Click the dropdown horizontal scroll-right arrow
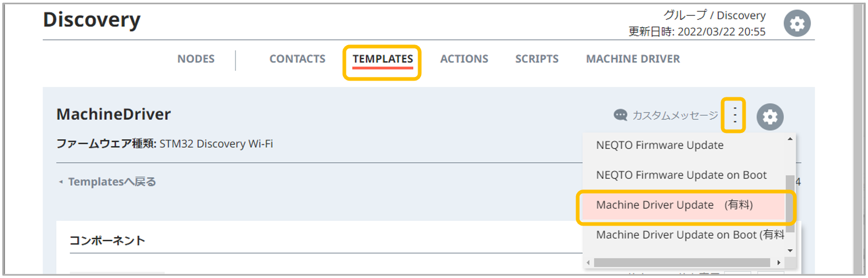This screenshot has width=868, height=278. click(779, 263)
